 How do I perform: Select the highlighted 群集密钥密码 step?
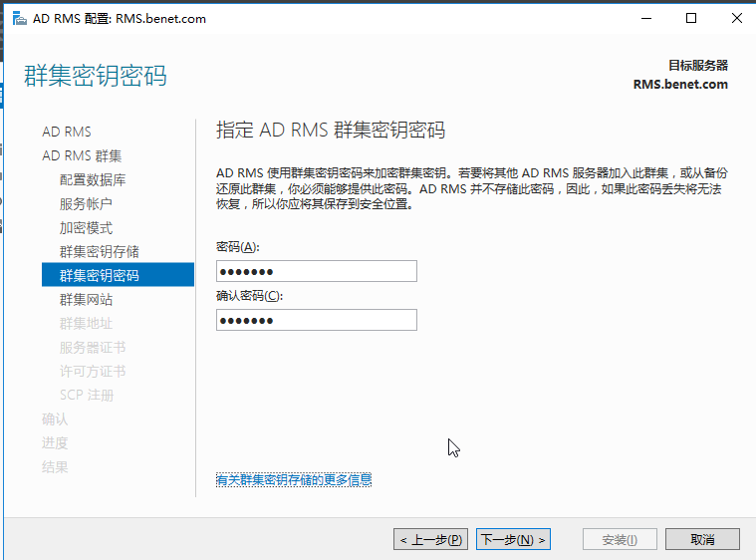[119, 275]
